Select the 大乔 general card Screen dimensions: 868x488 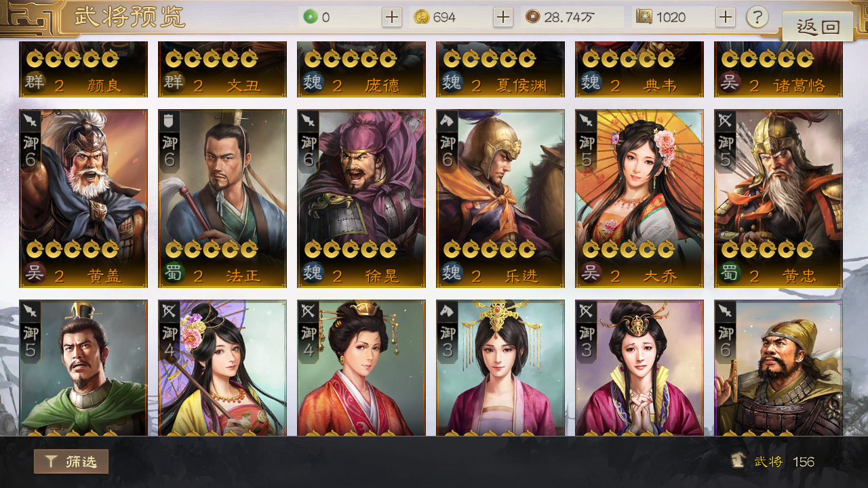pos(639,199)
